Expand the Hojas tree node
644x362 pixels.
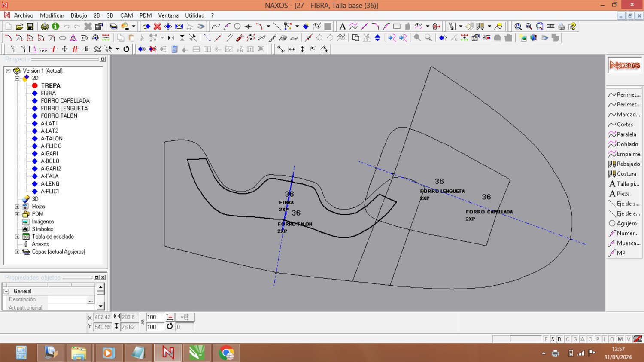click(x=17, y=207)
